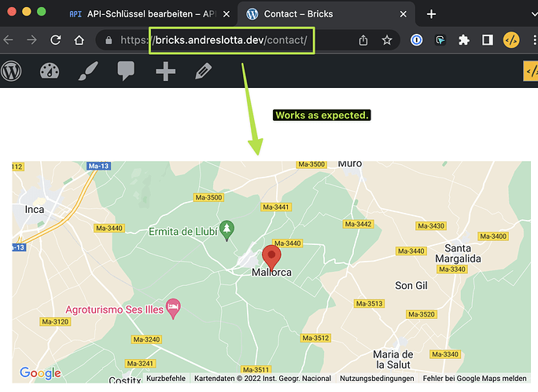Click the Santa Margalida label
The height and width of the screenshot is (392, 538).
coord(458,253)
